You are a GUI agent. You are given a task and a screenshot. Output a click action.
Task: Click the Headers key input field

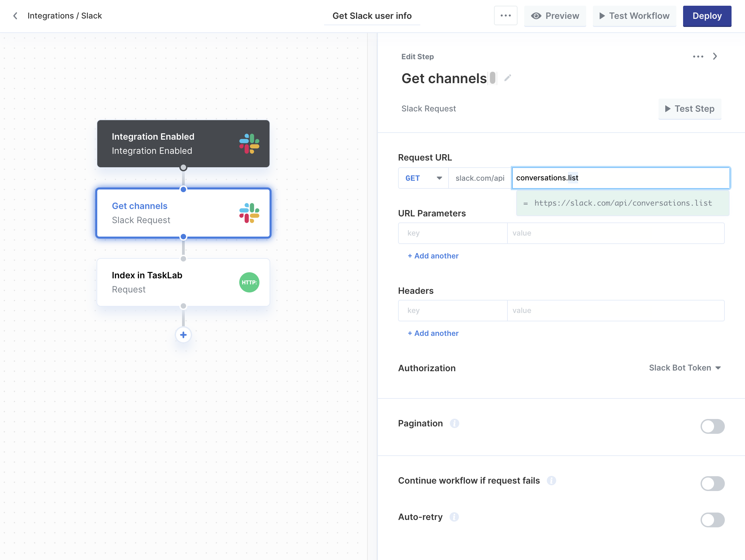452,310
